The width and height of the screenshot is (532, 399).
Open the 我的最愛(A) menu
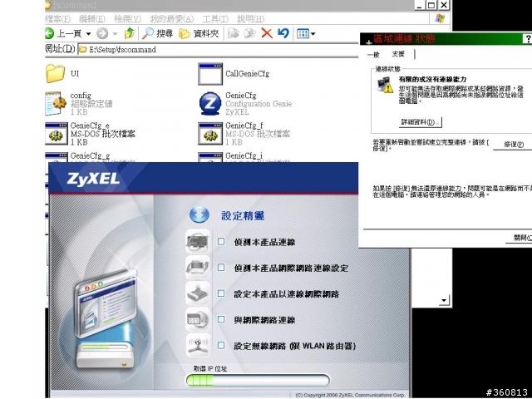(172, 19)
